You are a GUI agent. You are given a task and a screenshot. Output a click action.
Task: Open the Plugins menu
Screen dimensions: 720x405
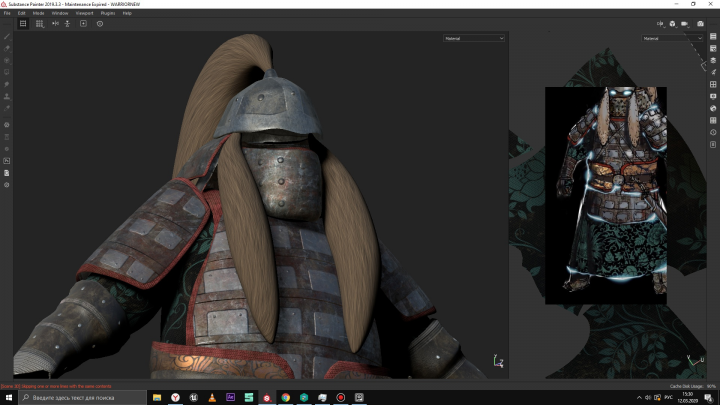tap(106, 13)
